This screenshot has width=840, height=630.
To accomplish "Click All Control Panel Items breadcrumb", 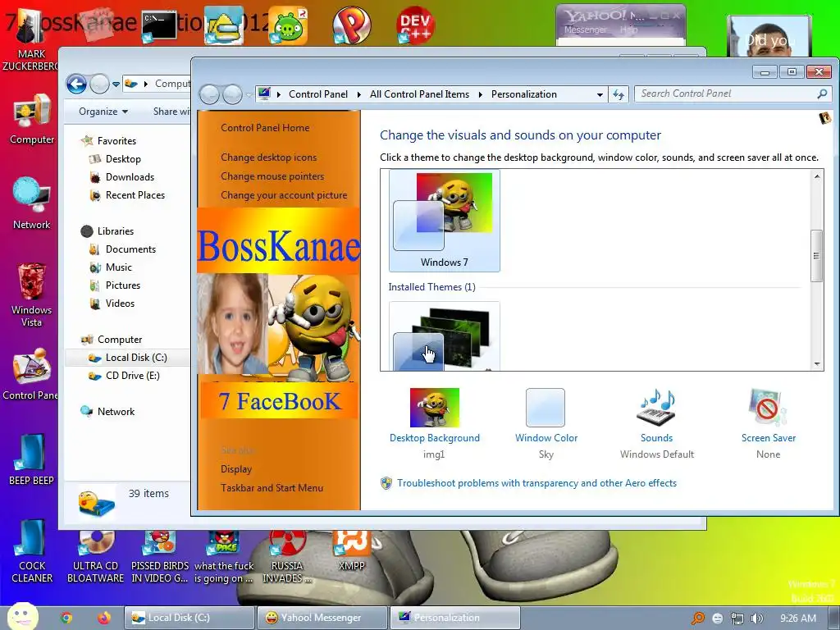I will [x=419, y=94].
